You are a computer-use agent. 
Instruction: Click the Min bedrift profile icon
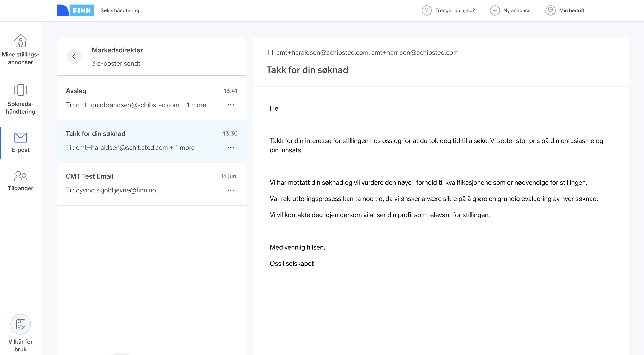[550, 10]
